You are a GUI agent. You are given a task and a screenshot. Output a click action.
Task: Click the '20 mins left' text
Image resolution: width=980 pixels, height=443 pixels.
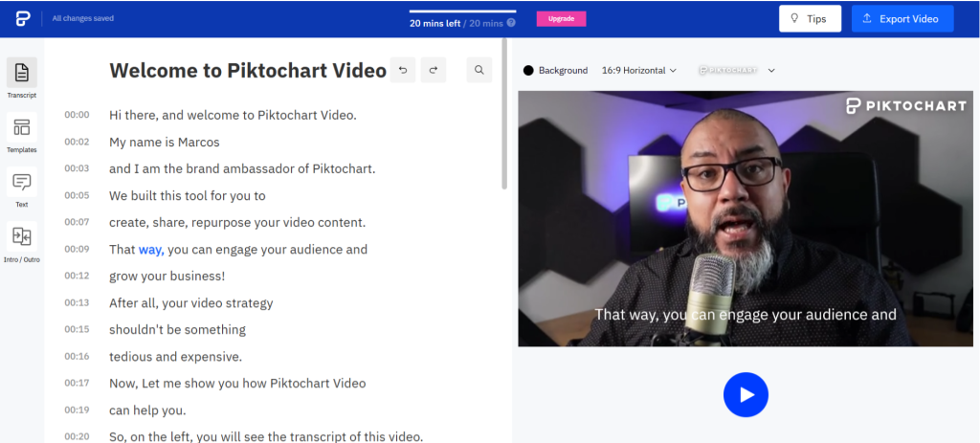click(435, 23)
